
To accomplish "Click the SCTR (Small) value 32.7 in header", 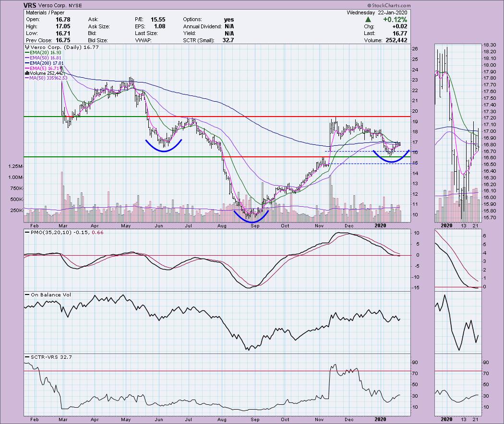I will click(x=228, y=40).
